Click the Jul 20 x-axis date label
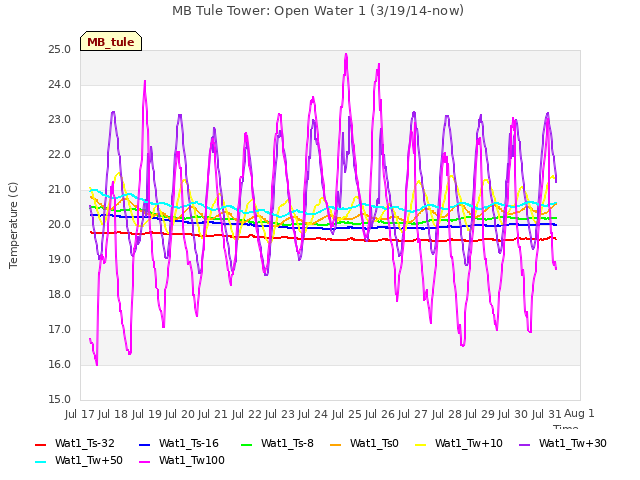 pos(180,414)
